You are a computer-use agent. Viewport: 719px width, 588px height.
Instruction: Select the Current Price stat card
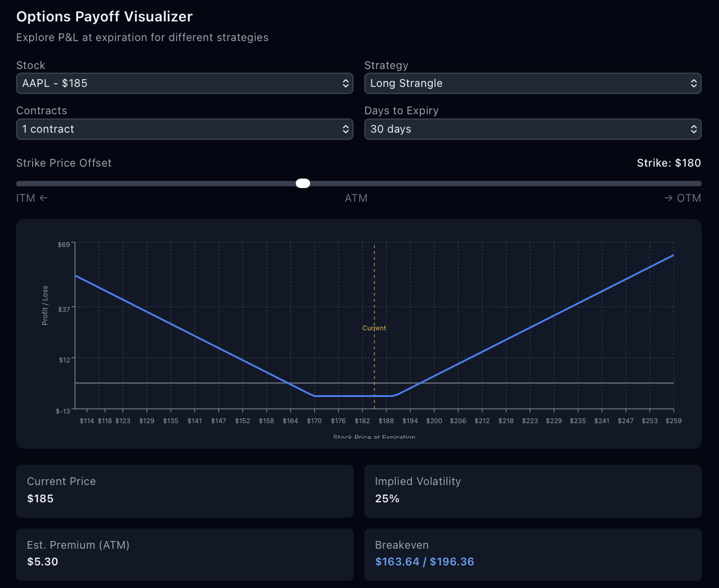185,491
